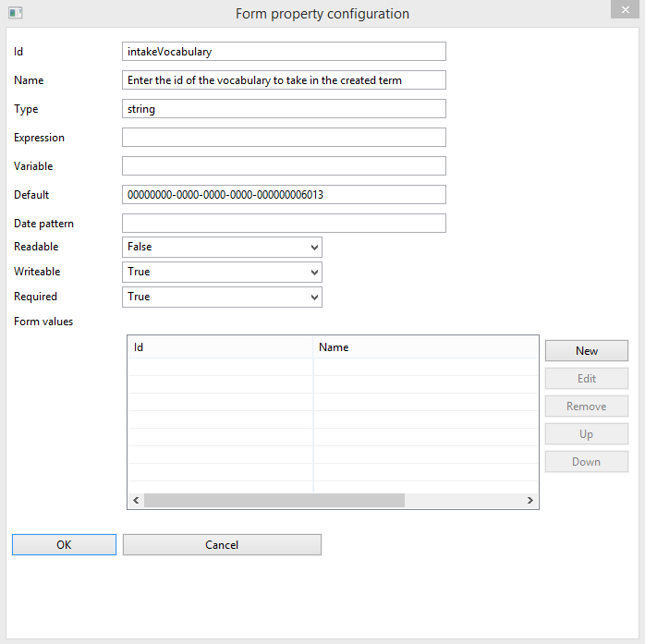Screen dimensions: 645x644
Task: Focus the Default value field
Action: click(284, 195)
